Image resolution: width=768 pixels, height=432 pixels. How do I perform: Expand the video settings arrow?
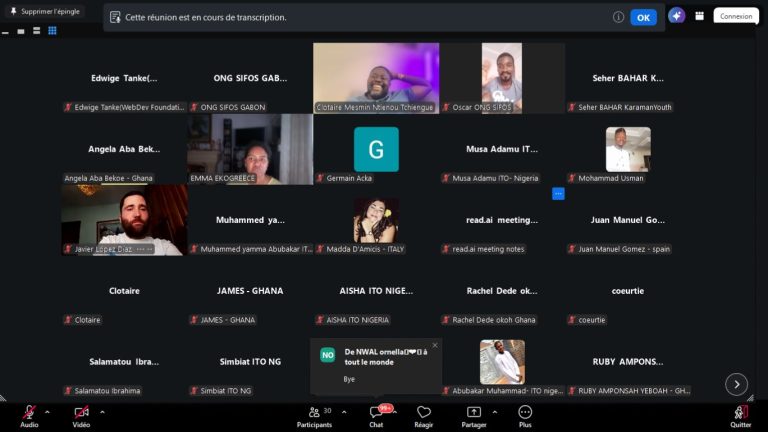pos(102,412)
